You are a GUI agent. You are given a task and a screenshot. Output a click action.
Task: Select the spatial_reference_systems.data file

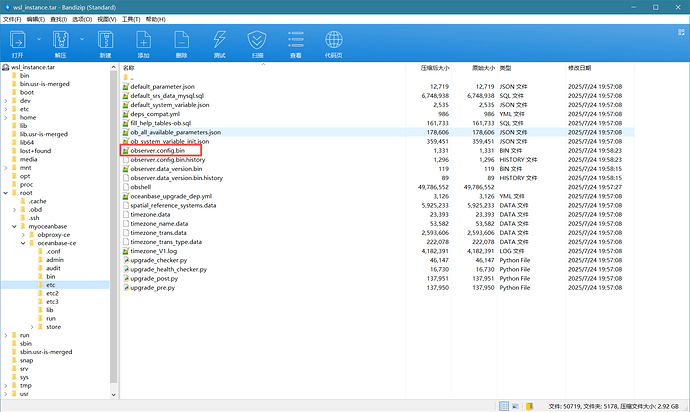(173, 206)
